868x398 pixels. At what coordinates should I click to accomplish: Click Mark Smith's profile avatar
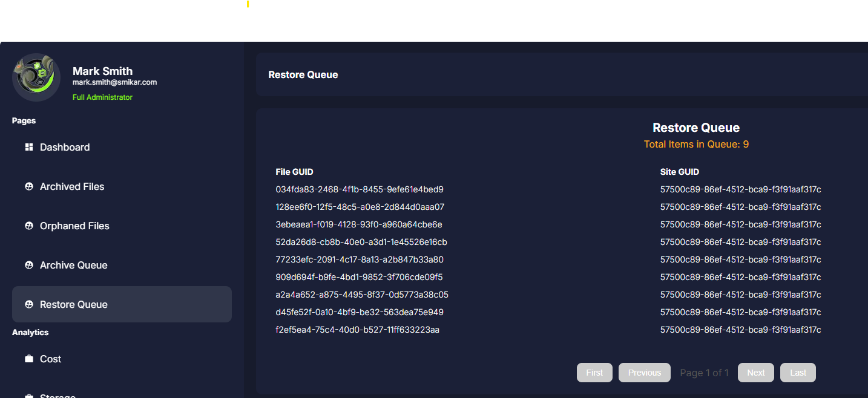(36, 77)
